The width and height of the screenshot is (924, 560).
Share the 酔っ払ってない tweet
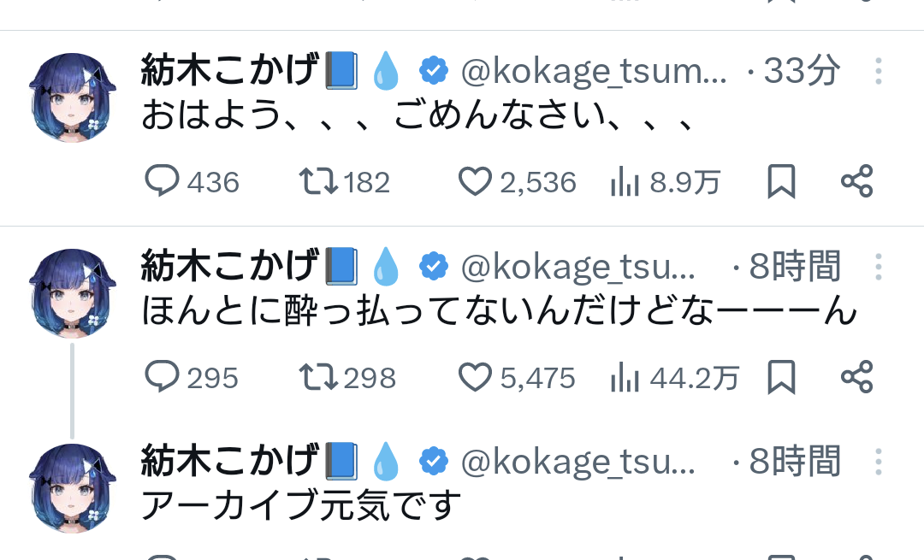pyautogui.click(x=856, y=377)
